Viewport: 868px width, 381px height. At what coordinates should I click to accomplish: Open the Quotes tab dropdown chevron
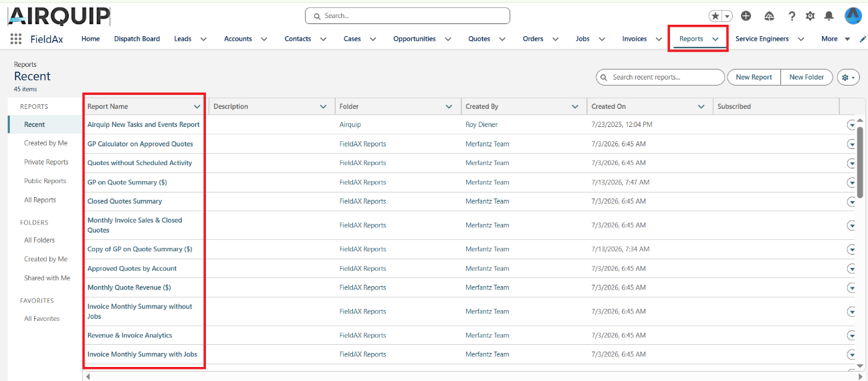(x=502, y=39)
